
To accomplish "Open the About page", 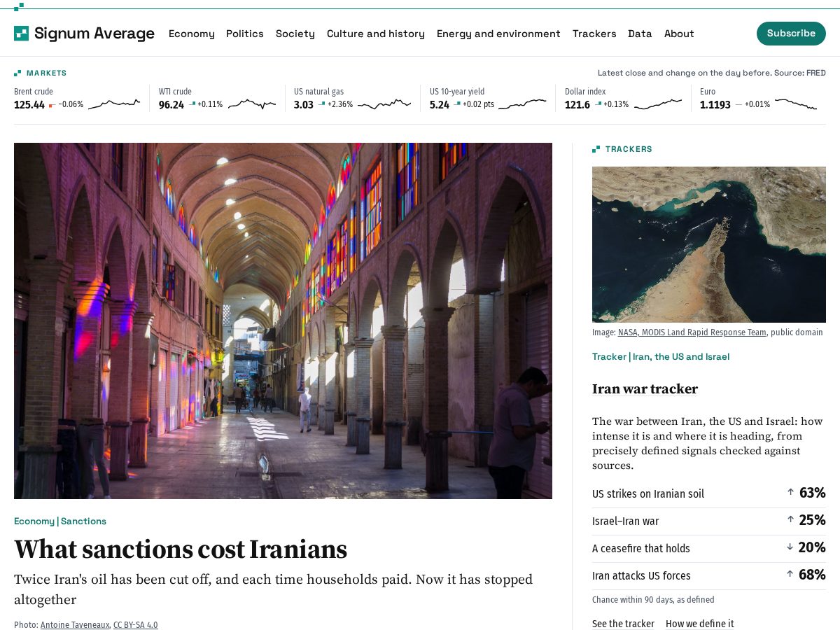I will 679,34.
